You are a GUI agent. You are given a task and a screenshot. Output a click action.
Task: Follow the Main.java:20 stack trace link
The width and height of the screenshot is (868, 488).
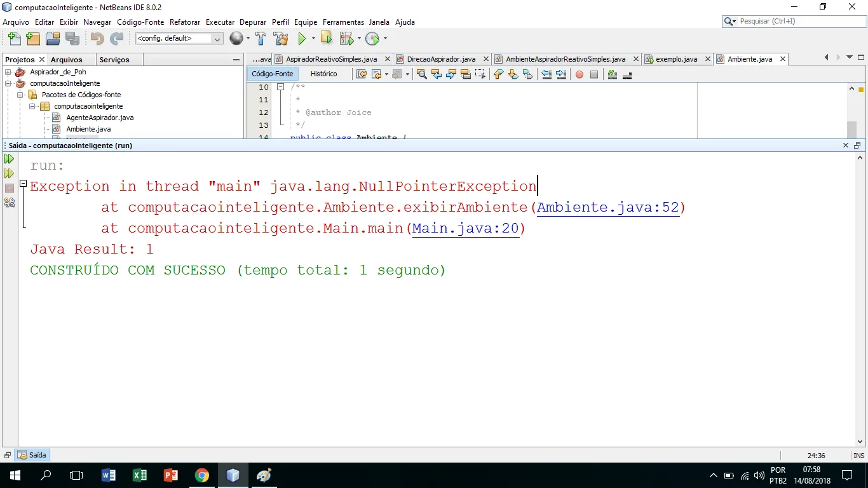[x=466, y=228]
